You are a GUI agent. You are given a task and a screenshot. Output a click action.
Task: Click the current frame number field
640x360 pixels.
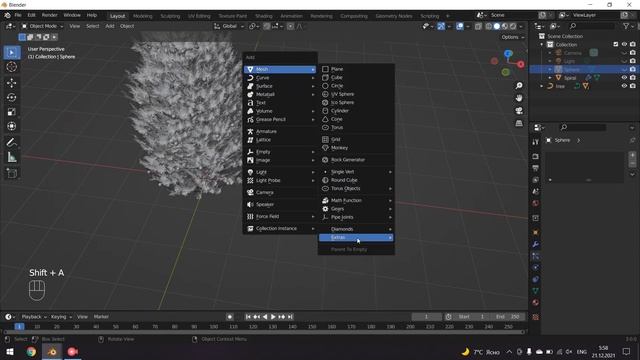(427, 317)
